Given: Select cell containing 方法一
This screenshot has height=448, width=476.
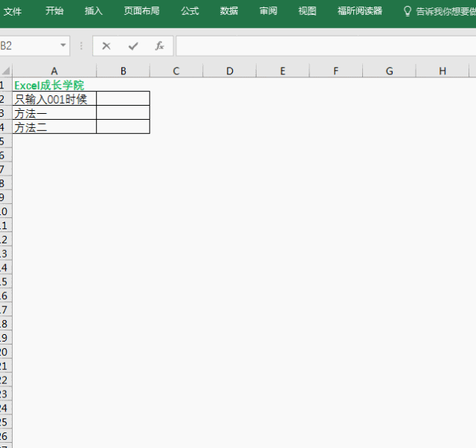Looking at the screenshot, I should [54, 112].
